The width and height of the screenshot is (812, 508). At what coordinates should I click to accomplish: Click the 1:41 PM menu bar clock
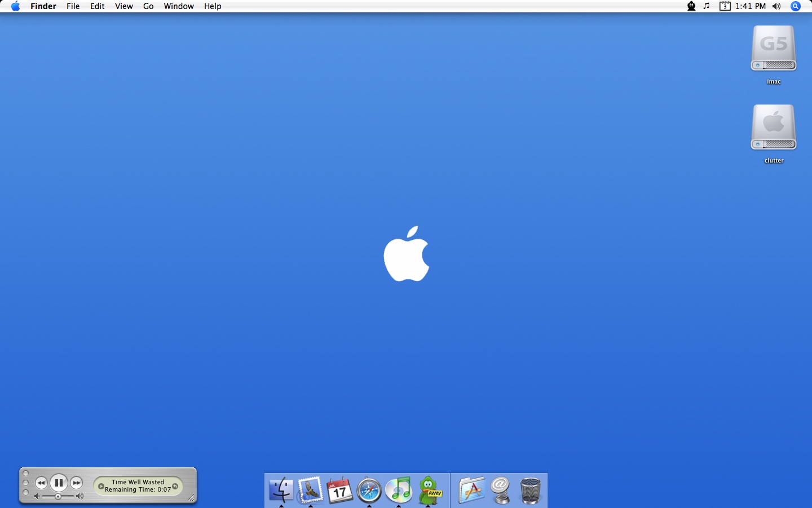click(x=751, y=6)
